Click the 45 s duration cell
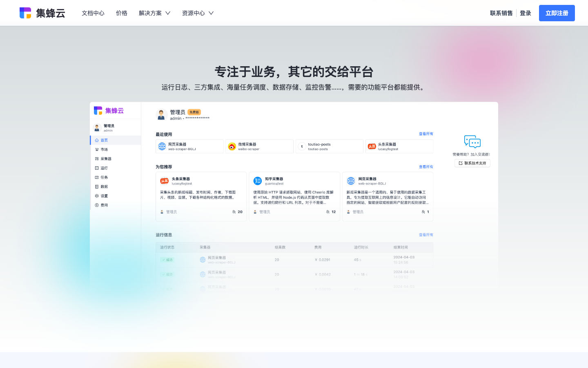 358,260
